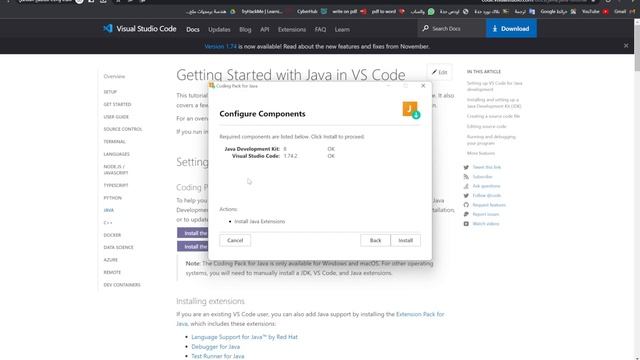The image size is (640, 360).
Task: Open the Extensions page in top navigation
Action: click(x=292, y=29)
